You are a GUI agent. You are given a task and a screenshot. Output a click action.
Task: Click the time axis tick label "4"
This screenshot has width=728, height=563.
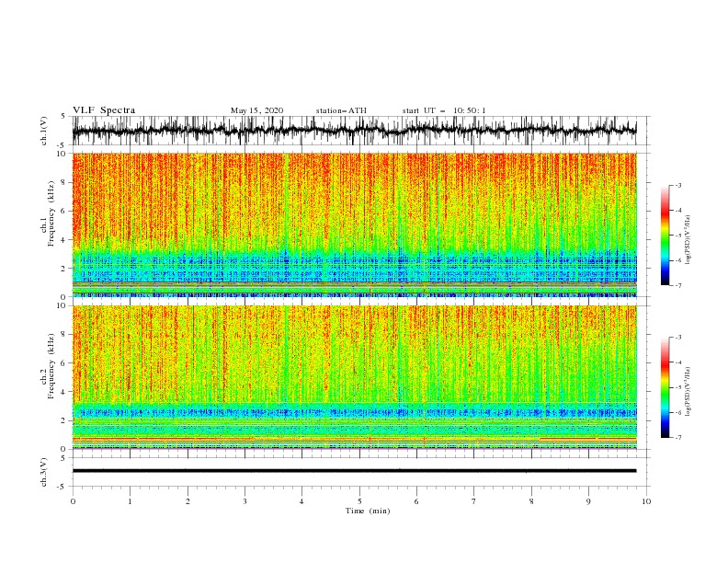point(301,501)
